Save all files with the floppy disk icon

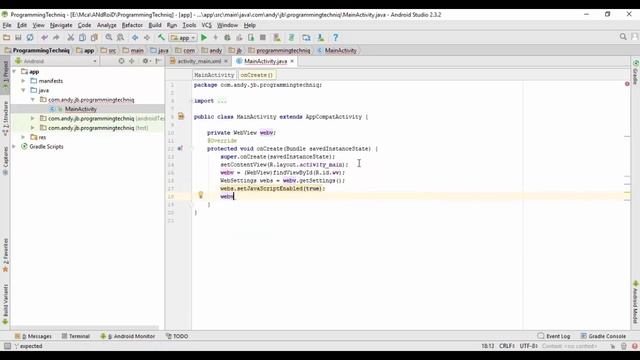pyautogui.click(x=18, y=38)
